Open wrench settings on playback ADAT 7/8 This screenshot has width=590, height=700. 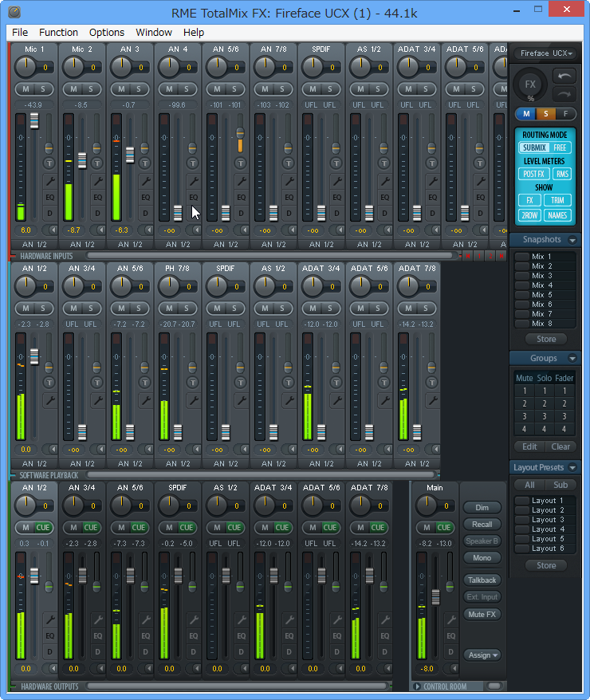point(432,400)
